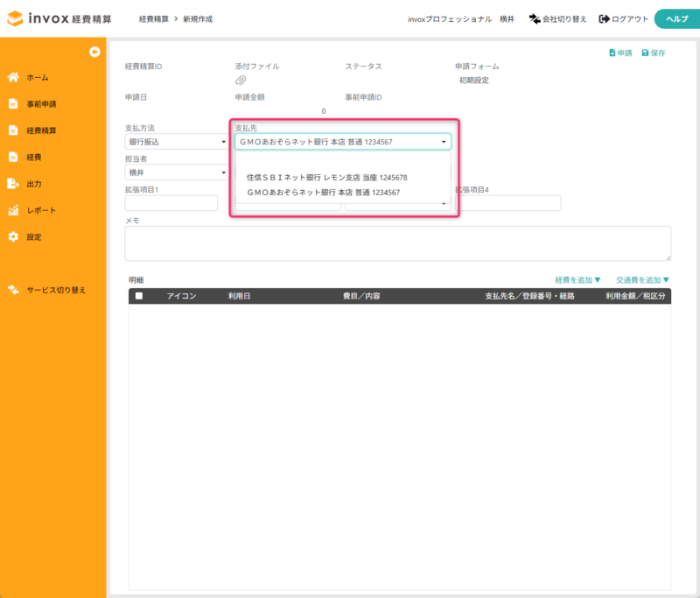Click into the メモ text area
The image size is (700, 598).
coord(397,243)
